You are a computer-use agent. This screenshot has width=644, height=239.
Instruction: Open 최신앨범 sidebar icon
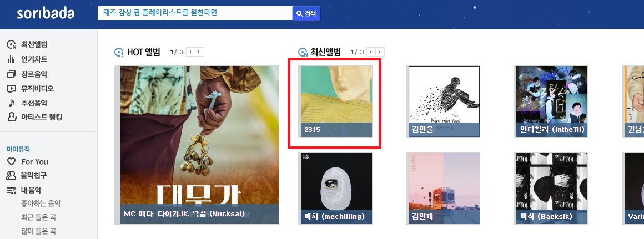[12, 45]
